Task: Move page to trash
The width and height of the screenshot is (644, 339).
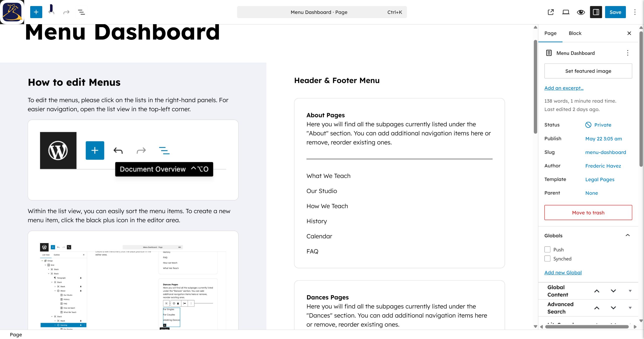Action: point(588,213)
